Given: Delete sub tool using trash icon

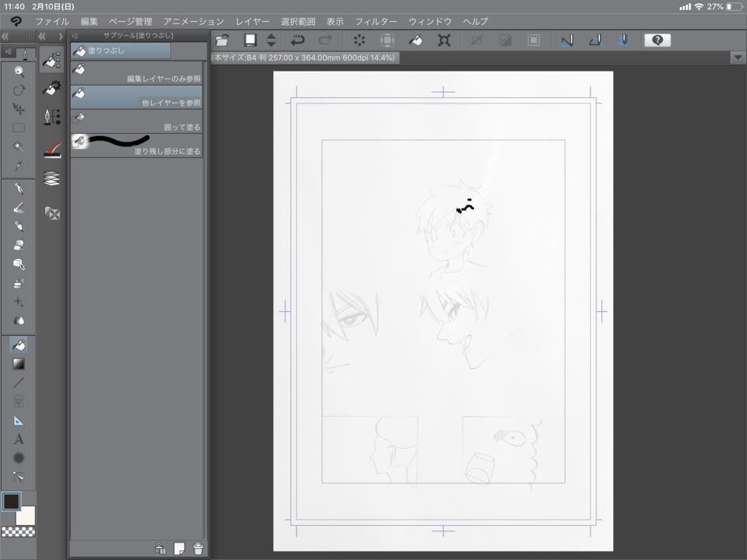Looking at the screenshot, I should point(198,548).
